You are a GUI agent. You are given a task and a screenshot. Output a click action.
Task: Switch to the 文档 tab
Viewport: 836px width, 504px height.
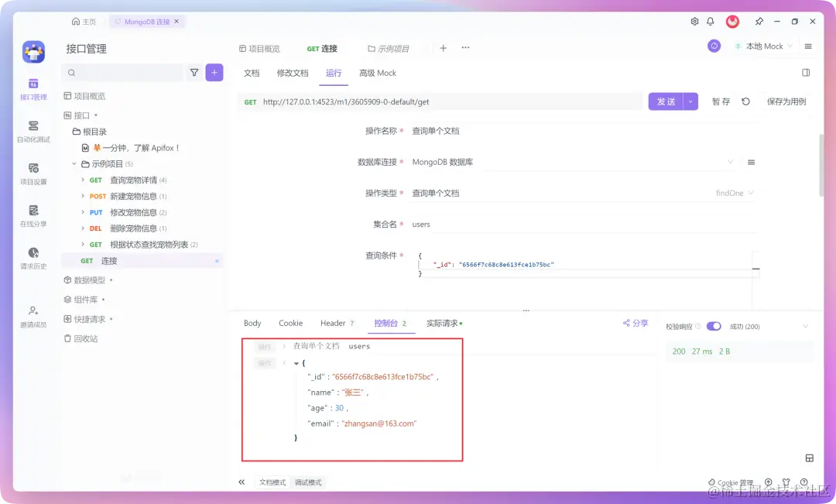click(252, 73)
